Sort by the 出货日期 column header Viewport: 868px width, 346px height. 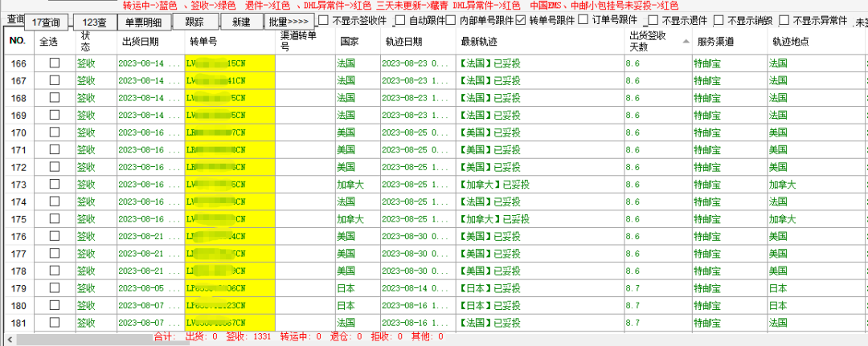pos(150,42)
